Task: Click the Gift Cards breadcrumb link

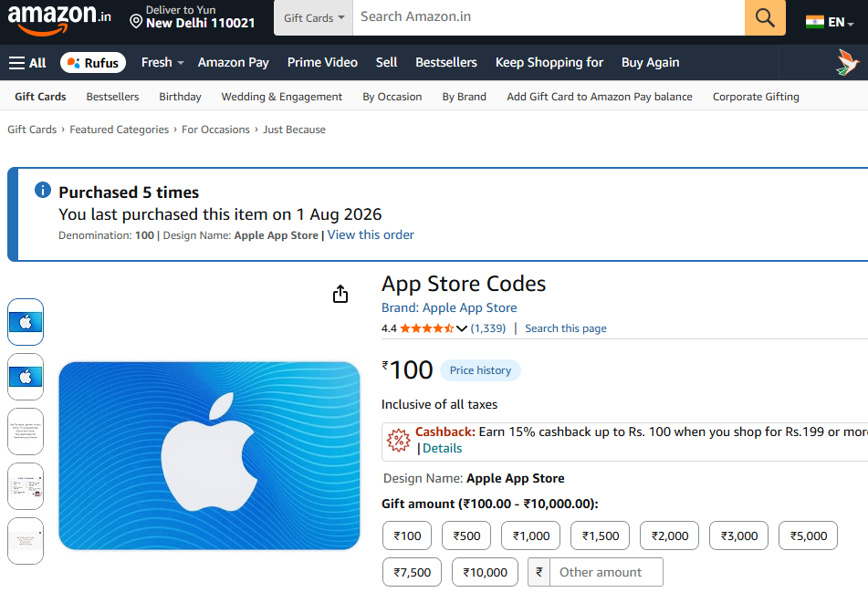Action: 32,130
